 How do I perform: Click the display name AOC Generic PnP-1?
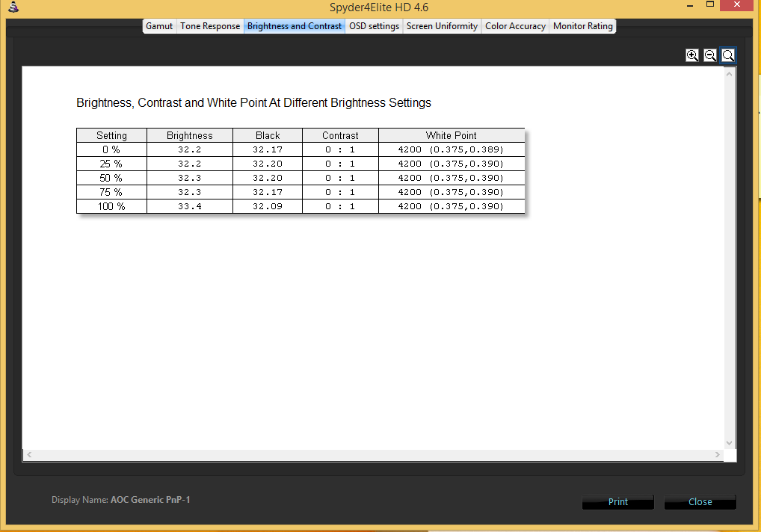click(150, 500)
